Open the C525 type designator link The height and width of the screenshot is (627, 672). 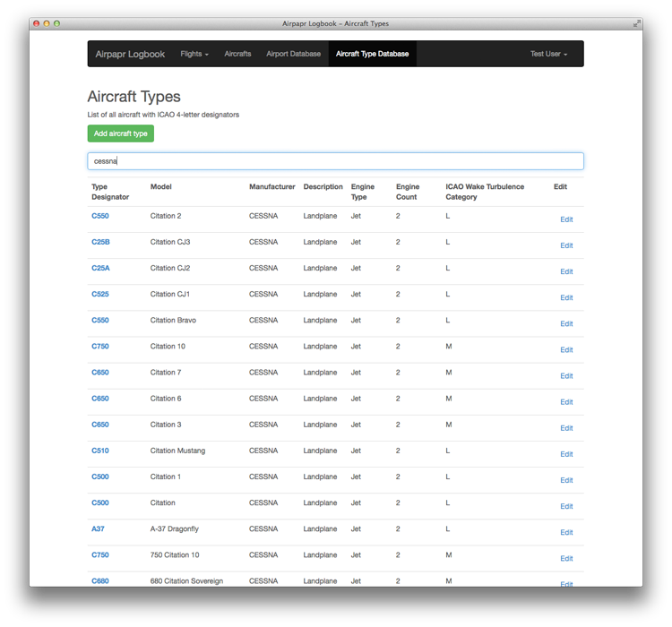coord(99,295)
